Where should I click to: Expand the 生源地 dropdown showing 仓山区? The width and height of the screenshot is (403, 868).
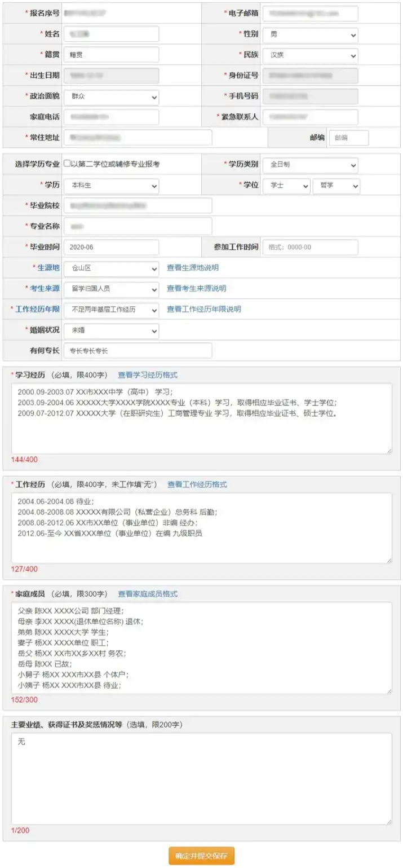pos(111,268)
